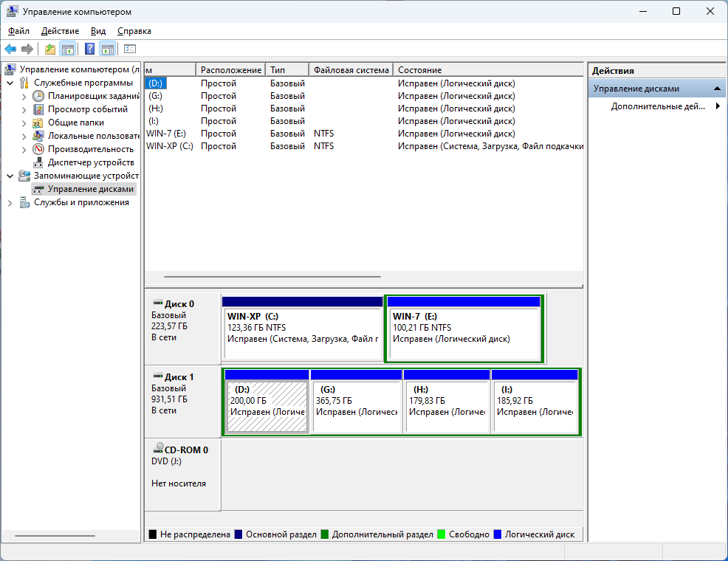728x561 pixels.
Task: Collapse the Служебные программы tree node
Action: coord(10,83)
